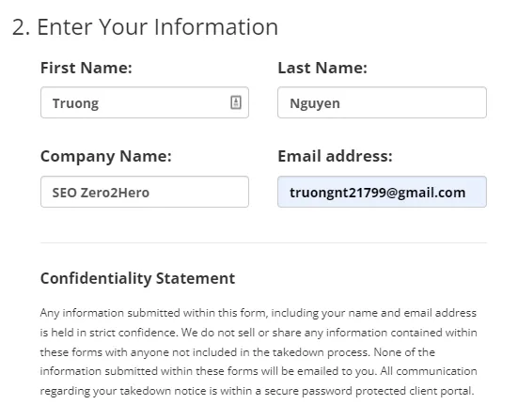Image resolution: width=518 pixels, height=420 pixels.
Task: Click the line starting "these forms with anyone"
Action: point(238,352)
